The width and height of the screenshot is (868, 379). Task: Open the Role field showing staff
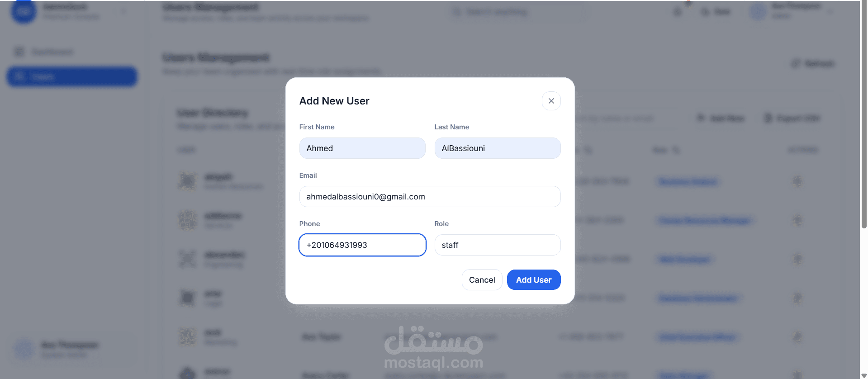pyautogui.click(x=497, y=245)
